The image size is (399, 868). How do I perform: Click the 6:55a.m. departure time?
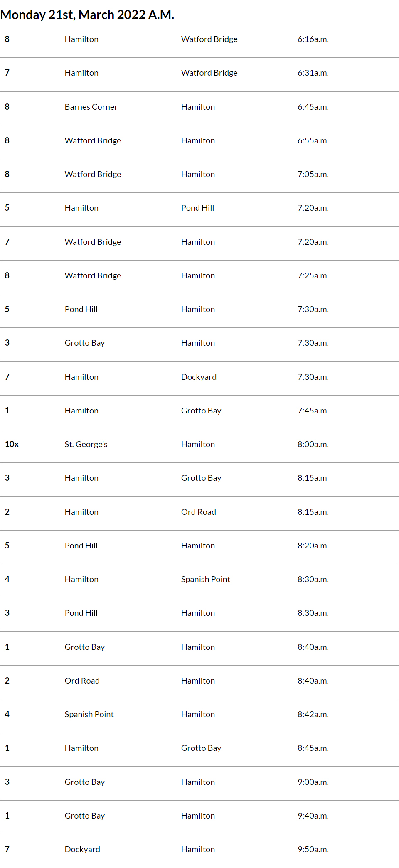[313, 141]
